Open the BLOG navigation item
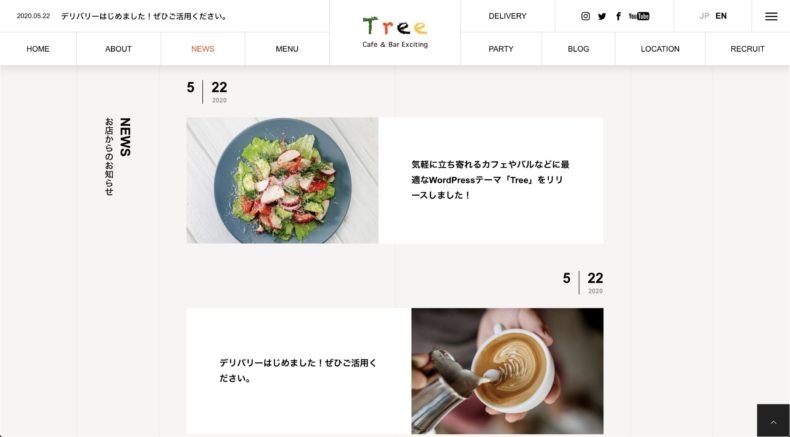The image size is (790, 437). point(578,49)
